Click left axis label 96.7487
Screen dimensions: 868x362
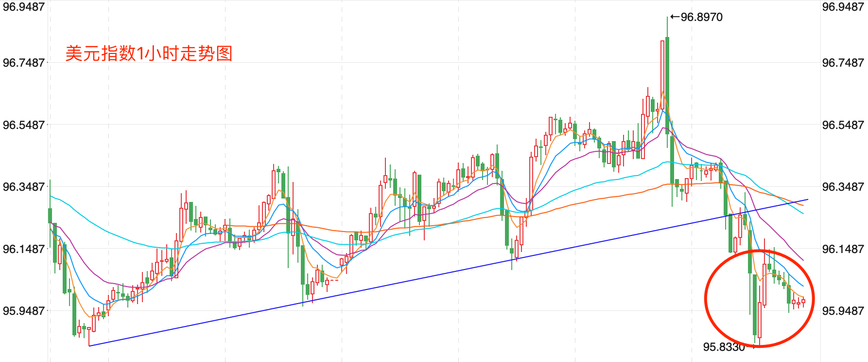point(24,63)
